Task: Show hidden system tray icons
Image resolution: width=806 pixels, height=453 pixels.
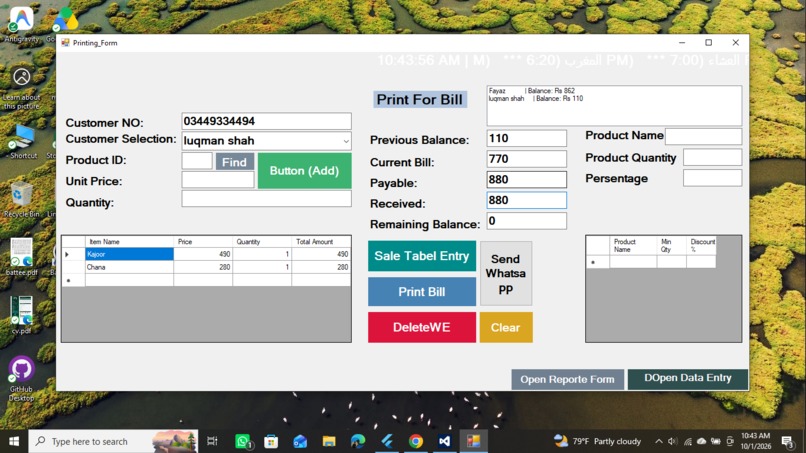Action: (x=658, y=441)
